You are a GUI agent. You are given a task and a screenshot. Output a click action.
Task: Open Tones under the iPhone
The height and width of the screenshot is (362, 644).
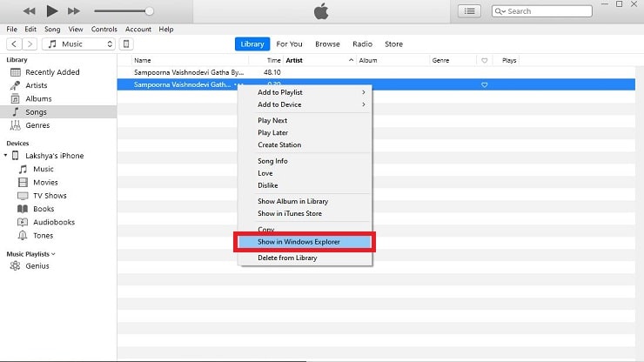[43, 236]
